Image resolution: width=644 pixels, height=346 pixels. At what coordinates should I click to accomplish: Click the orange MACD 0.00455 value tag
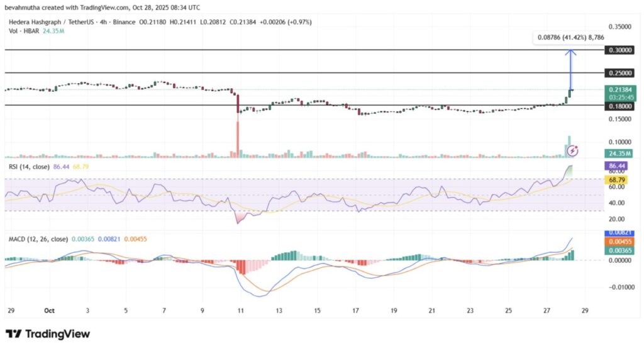(x=619, y=242)
